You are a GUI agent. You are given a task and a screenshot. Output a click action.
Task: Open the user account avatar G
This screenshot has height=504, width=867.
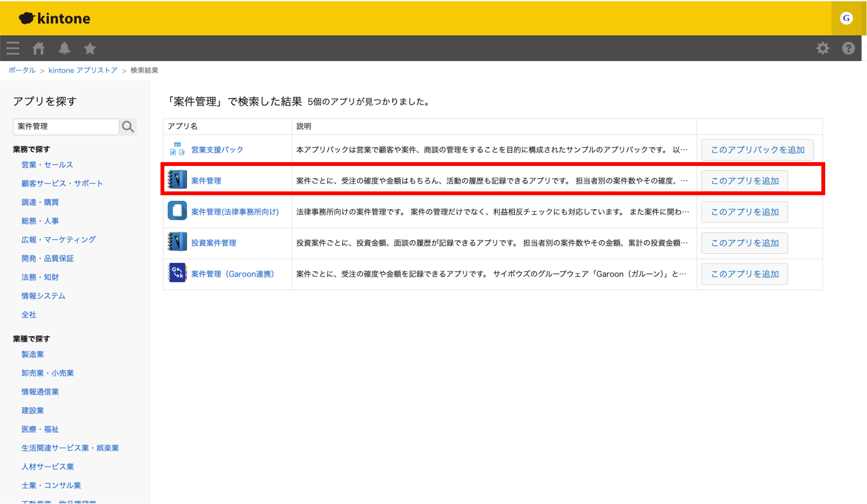[846, 18]
